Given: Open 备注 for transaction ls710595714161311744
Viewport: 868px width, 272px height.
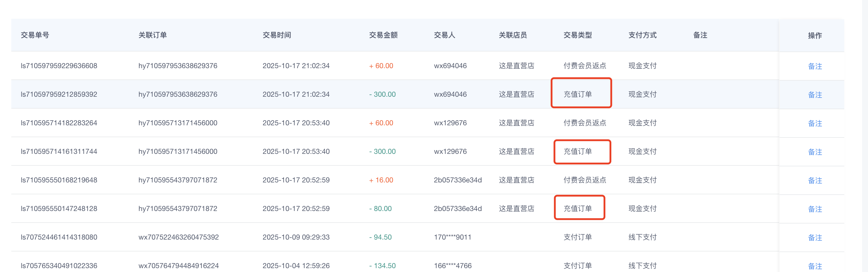Looking at the screenshot, I should (x=815, y=152).
